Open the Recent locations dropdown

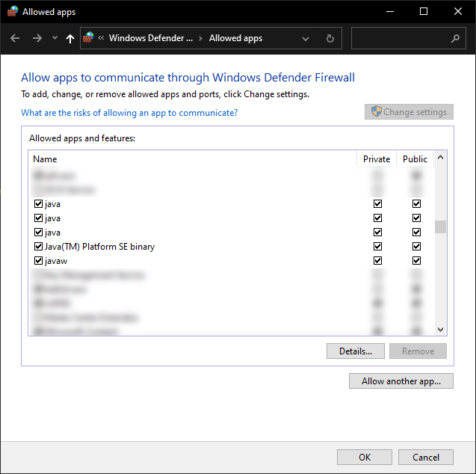pyautogui.click(x=55, y=38)
